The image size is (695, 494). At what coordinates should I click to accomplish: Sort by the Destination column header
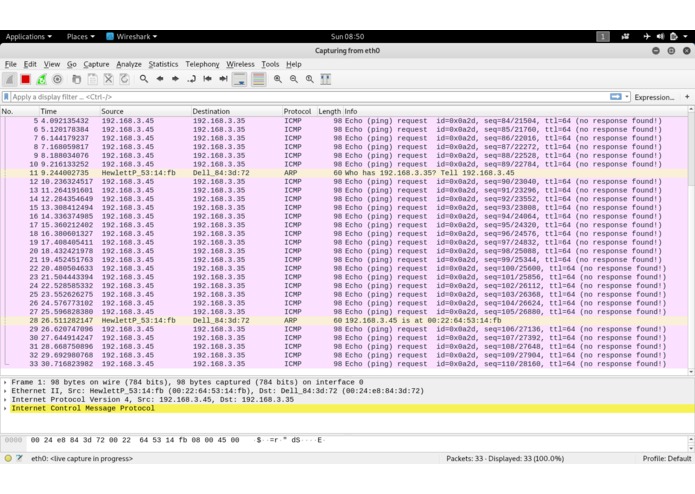tap(237, 111)
